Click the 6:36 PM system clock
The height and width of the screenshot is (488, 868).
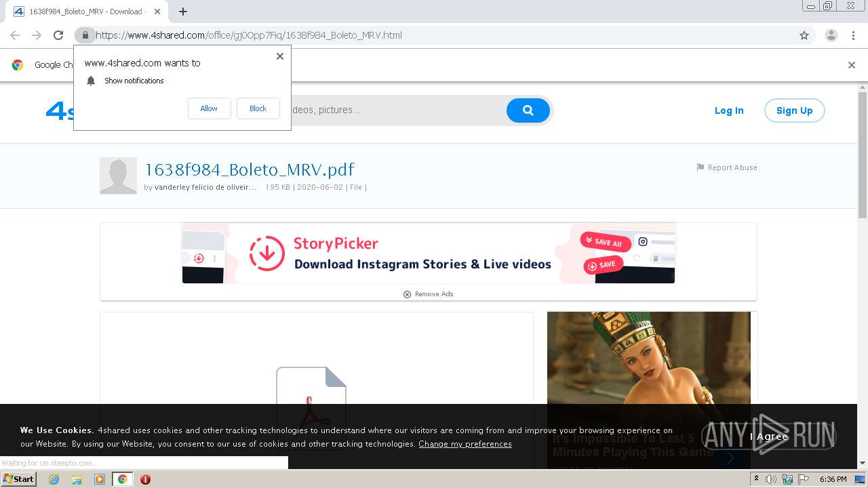pos(833,479)
